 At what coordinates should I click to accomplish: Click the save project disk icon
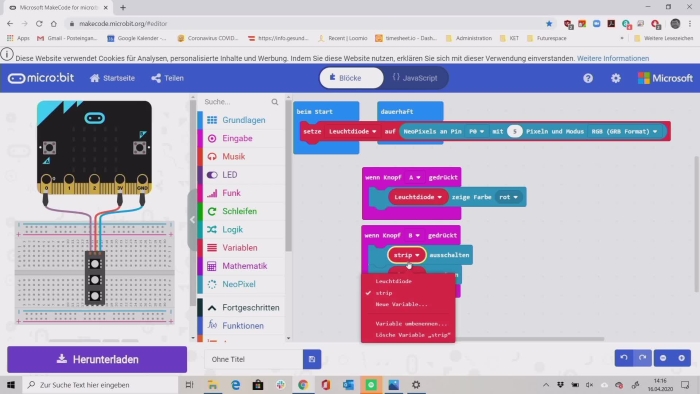(312, 359)
